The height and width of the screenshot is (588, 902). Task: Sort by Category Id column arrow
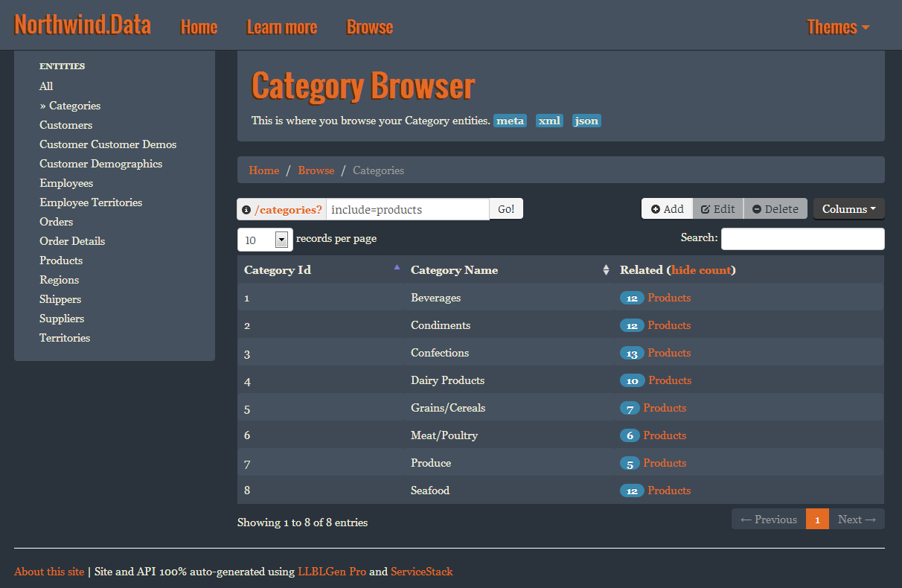pos(397,267)
